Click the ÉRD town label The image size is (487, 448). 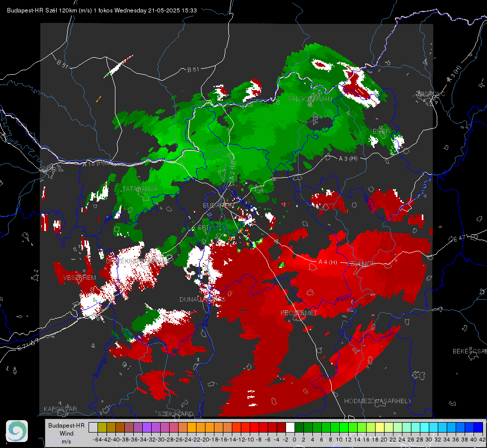[x=204, y=227]
